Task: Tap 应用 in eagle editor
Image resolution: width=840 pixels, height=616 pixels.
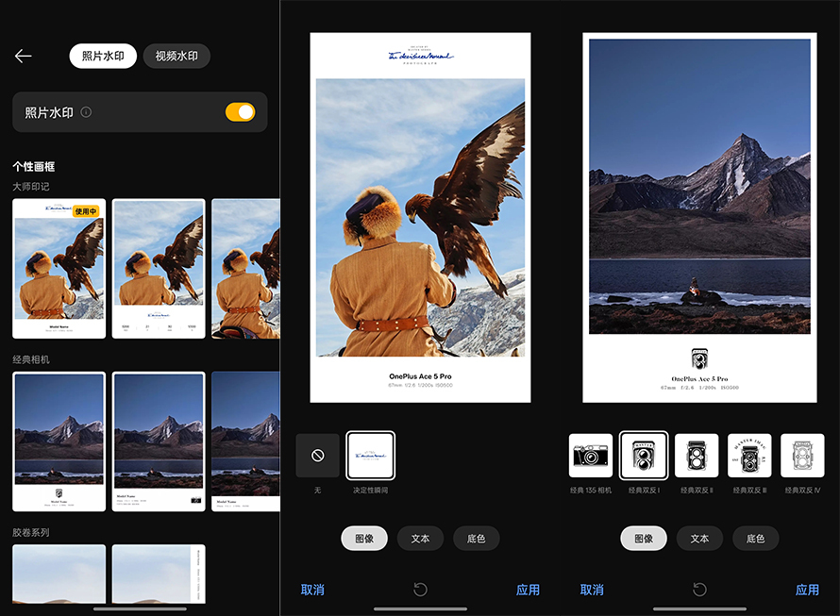Action: 528,590
